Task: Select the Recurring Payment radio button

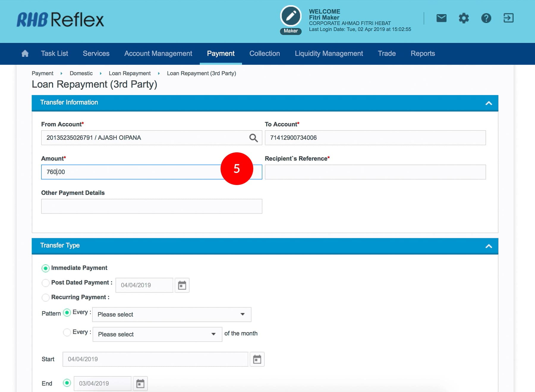Action: (x=45, y=297)
